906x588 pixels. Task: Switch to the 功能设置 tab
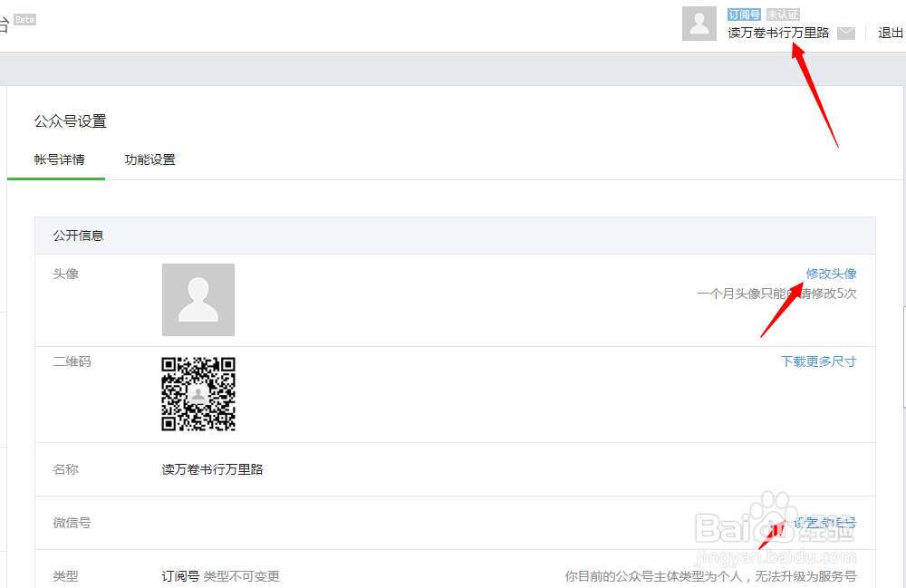pyautogui.click(x=150, y=159)
